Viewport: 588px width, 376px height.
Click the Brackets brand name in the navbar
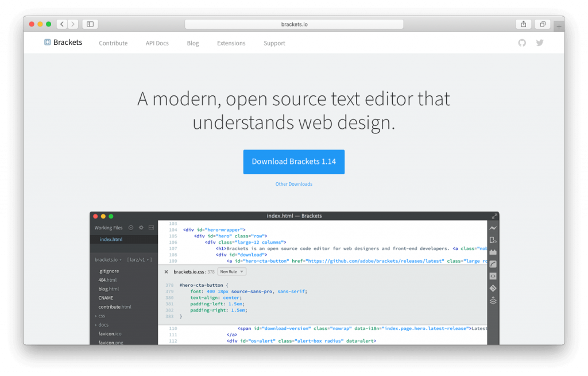point(68,42)
